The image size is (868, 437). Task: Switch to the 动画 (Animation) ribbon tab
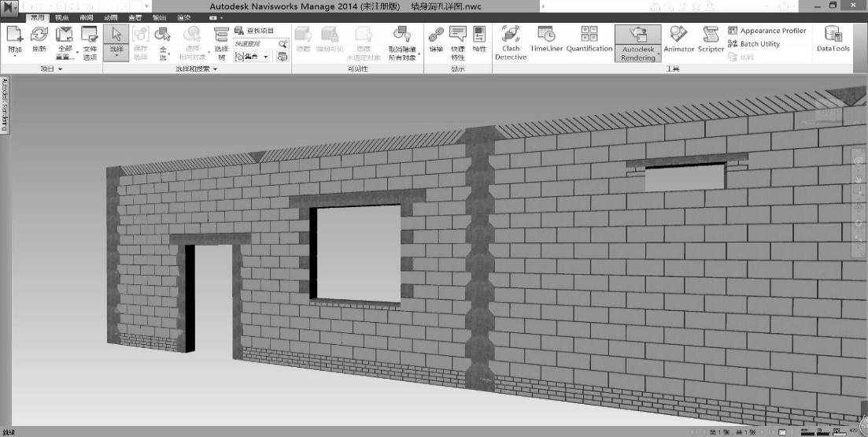click(x=111, y=18)
